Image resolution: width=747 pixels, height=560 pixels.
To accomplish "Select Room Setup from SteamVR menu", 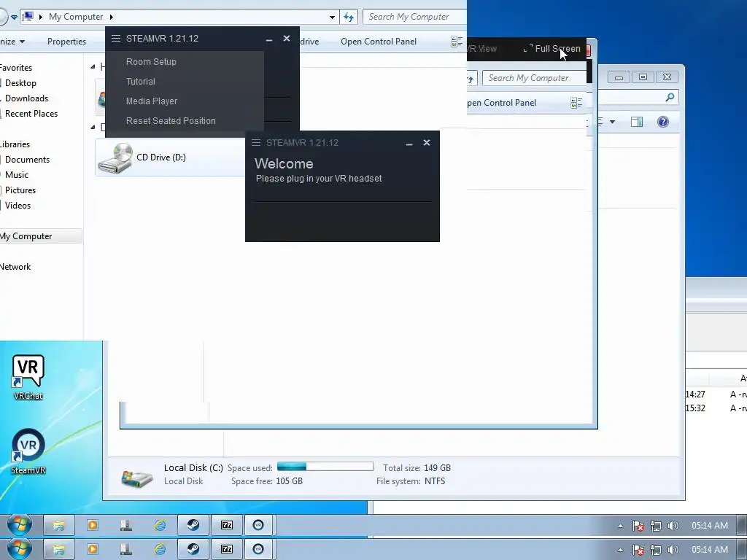I will [151, 62].
